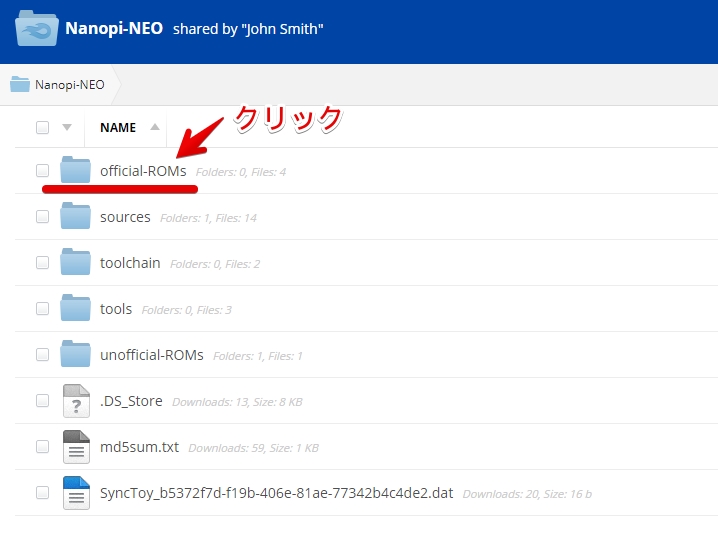Select the .DS_Store file checkbox
The width and height of the screenshot is (718, 550).
pyautogui.click(x=43, y=400)
